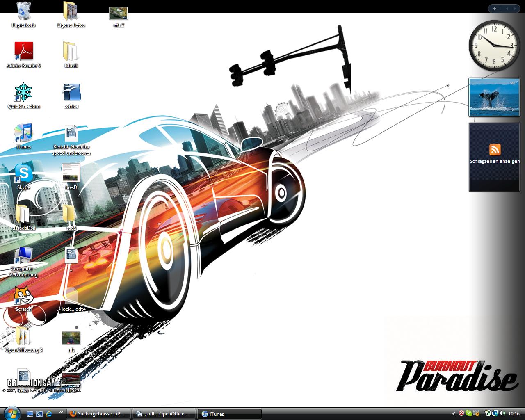Click the 10:16 taskbar clock

[x=514, y=414]
